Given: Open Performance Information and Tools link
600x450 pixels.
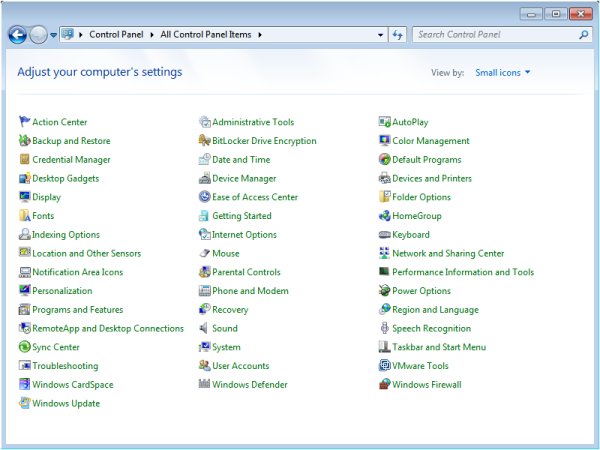Looking at the screenshot, I should click(463, 272).
